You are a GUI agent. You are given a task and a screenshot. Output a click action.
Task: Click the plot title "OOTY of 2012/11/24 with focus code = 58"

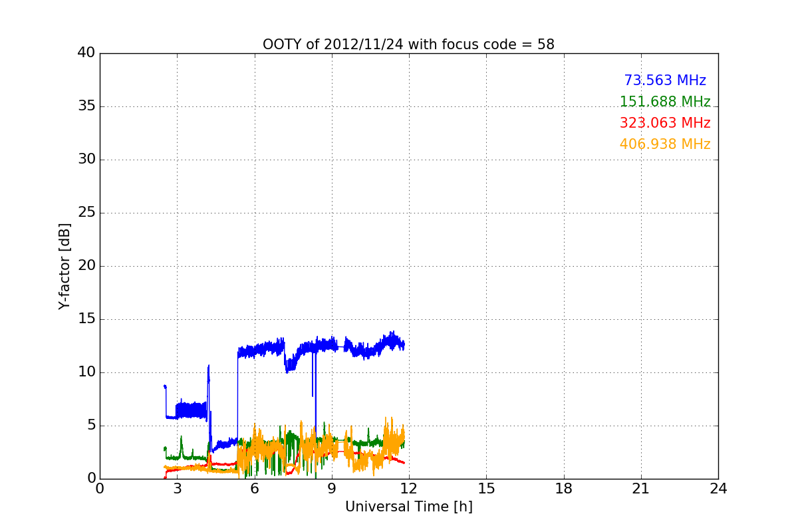(408, 45)
